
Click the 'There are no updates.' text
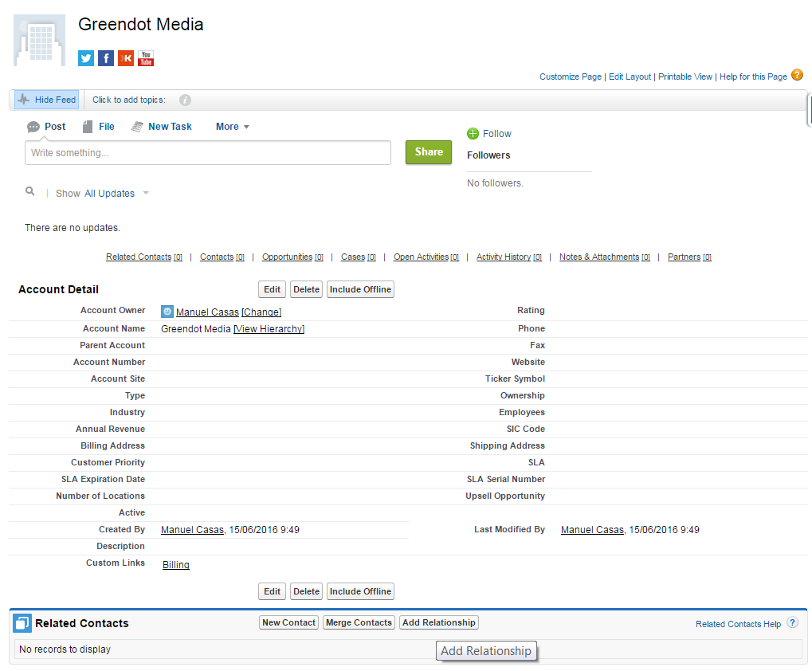coord(73,228)
